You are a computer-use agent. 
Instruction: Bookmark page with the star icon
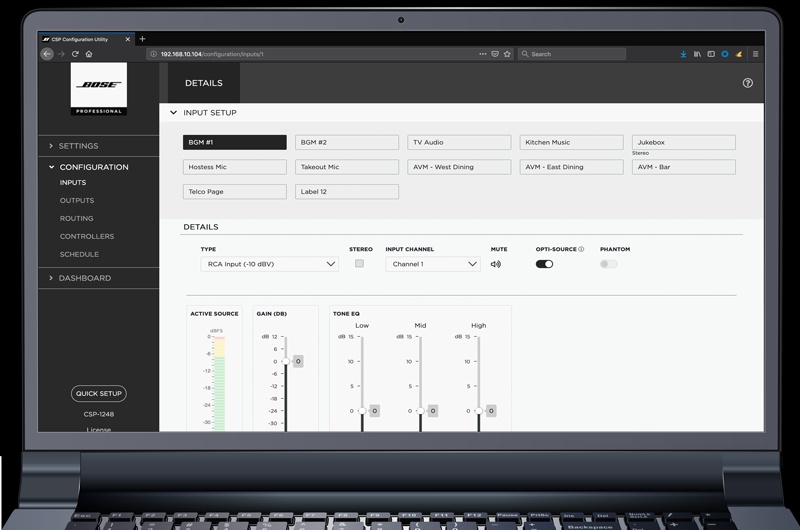click(x=507, y=54)
